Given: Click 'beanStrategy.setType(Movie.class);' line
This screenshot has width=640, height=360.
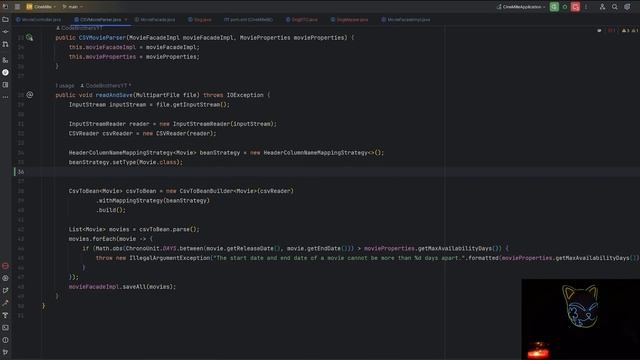Looking at the screenshot, I should [x=126, y=162].
